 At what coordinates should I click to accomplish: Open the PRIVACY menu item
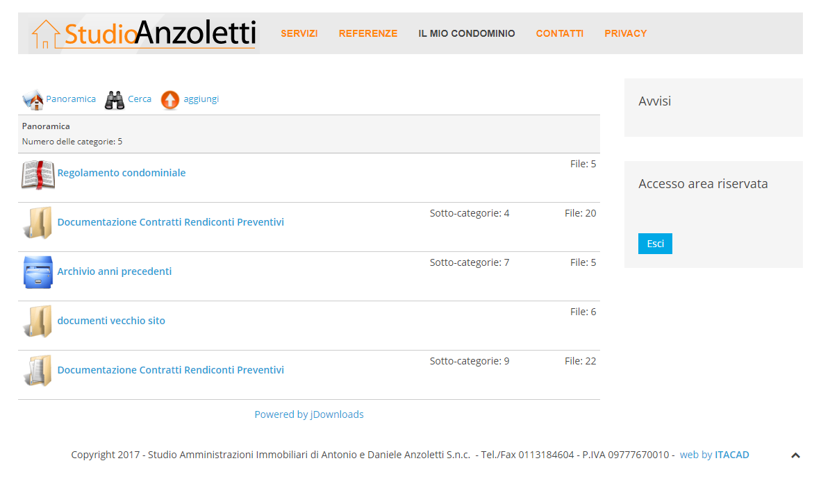point(626,33)
